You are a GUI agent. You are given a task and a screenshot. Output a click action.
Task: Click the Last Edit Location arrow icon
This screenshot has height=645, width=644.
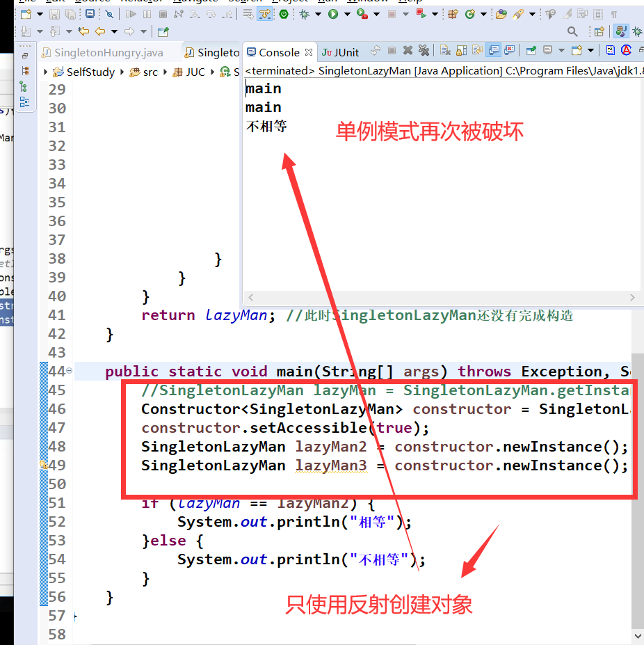click(x=83, y=31)
